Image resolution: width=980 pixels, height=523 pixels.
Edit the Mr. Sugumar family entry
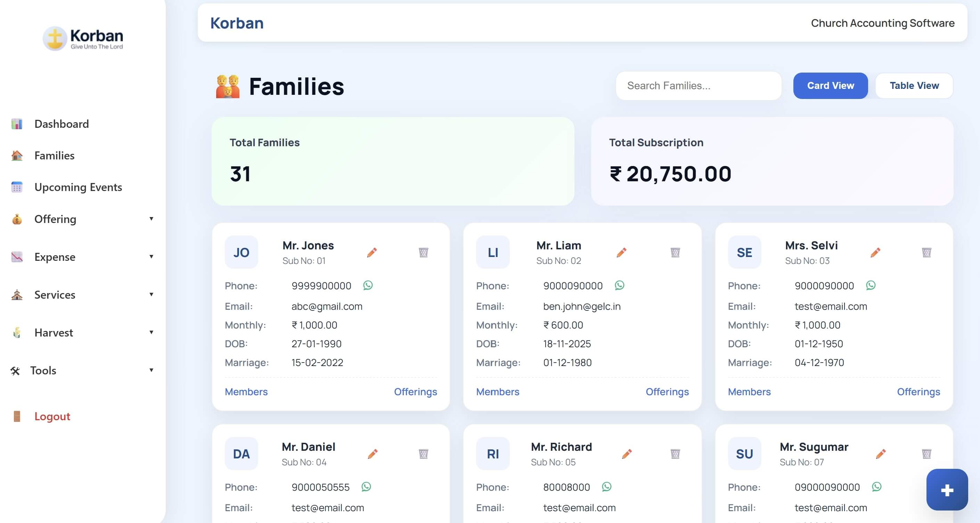tap(880, 454)
